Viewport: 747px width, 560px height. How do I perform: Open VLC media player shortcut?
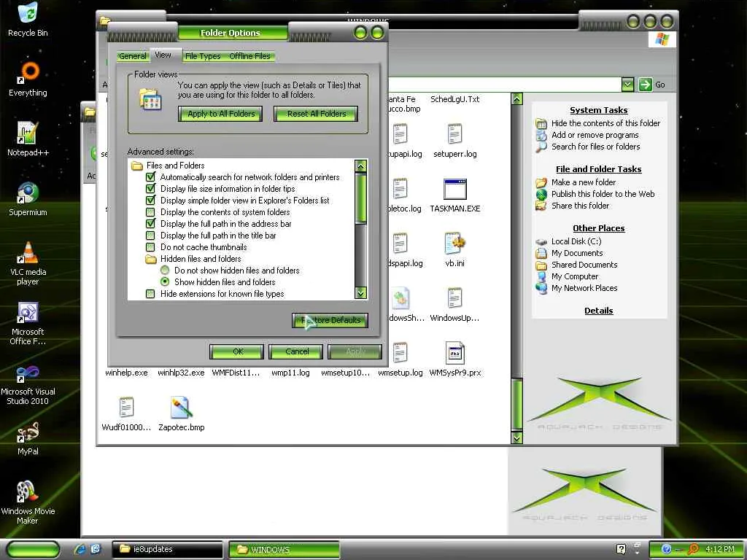point(28,252)
